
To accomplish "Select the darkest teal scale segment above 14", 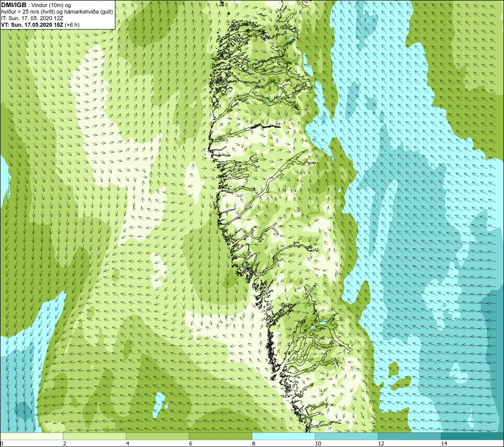I will tap(472, 436).
